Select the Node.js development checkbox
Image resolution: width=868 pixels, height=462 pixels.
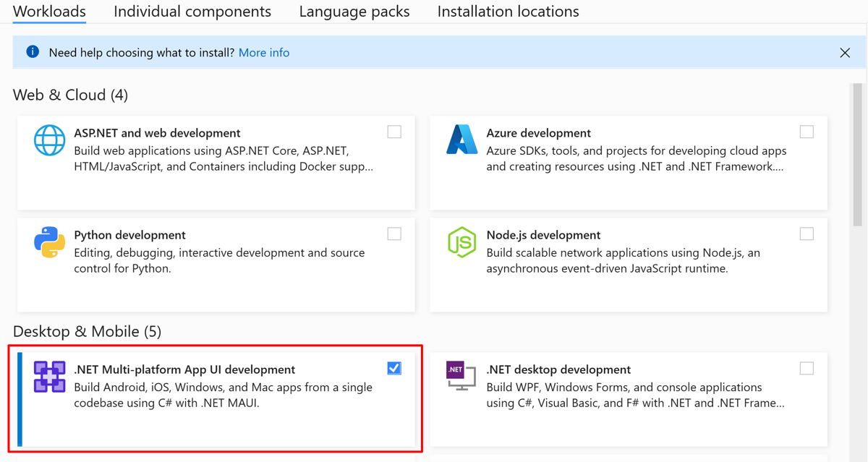(807, 234)
